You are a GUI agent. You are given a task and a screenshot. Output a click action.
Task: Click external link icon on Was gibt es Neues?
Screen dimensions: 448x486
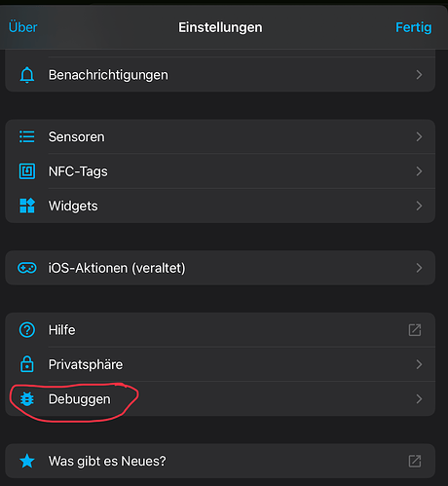click(x=415, y=461)
